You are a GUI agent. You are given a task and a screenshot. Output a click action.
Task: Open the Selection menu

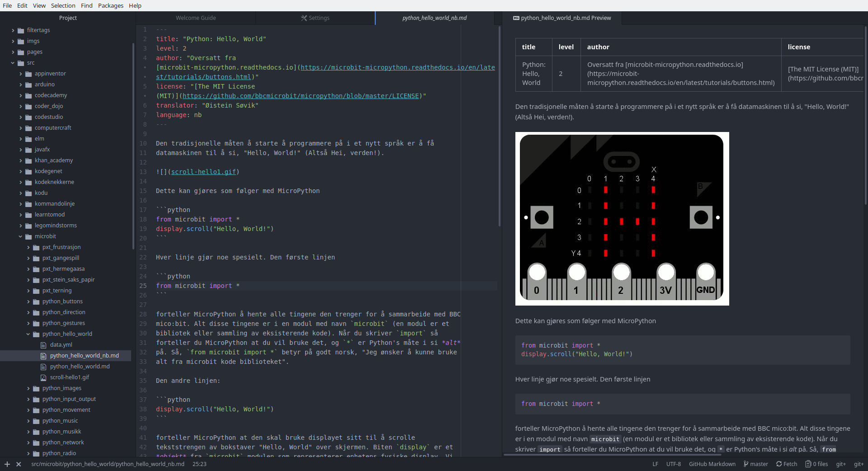click(63, 5)
